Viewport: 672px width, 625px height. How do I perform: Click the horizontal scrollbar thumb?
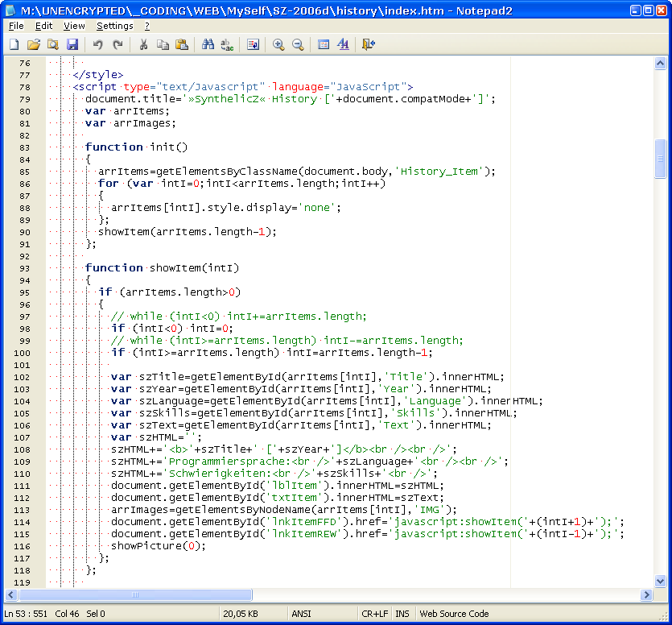point(135,594)
